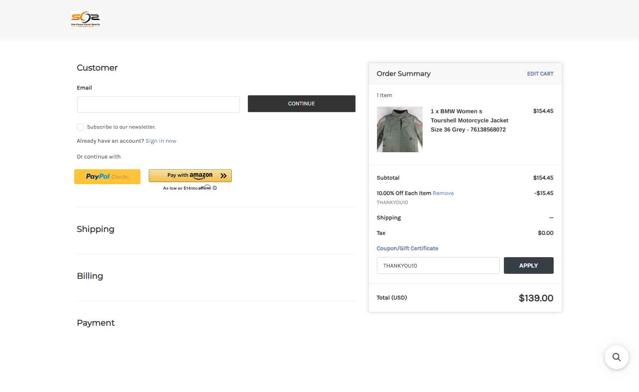Follow the Sign in now link
The width and height of the screenshot is (639, 392).
pos(161,141)
